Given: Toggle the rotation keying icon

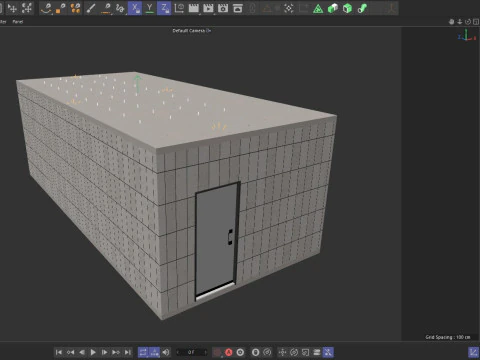Looking at the screenshot, I should (294, 352).
